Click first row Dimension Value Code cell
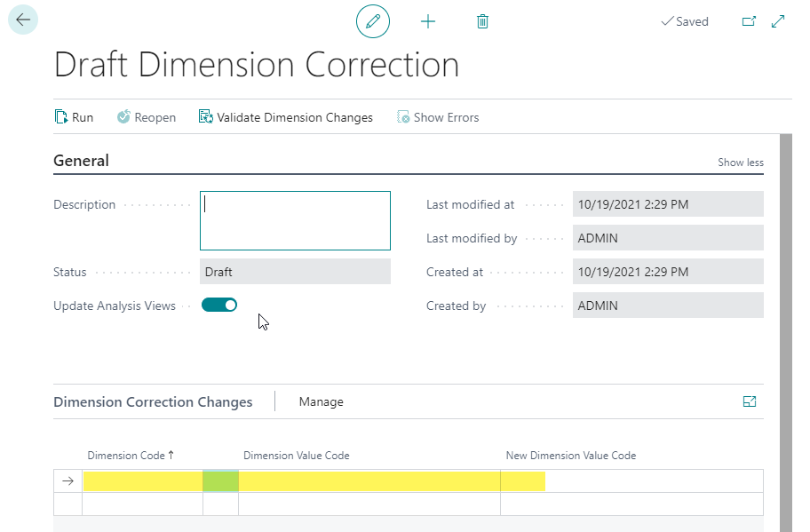Image resolution: width=810 pixels, height=532 pixels. pos(369,481)
